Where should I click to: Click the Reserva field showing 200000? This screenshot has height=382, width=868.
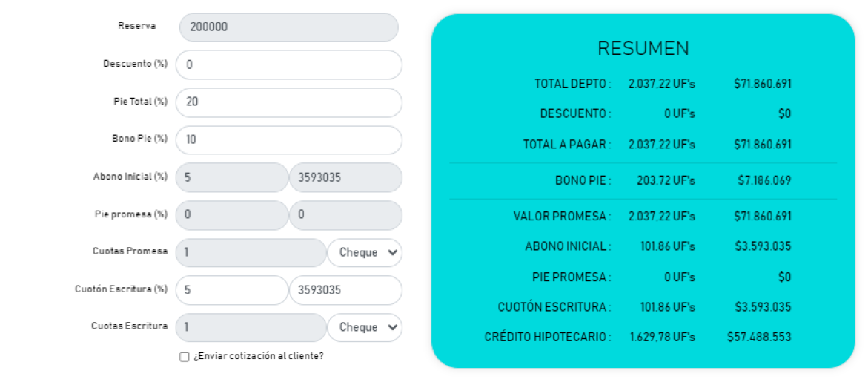click(289, 27)
